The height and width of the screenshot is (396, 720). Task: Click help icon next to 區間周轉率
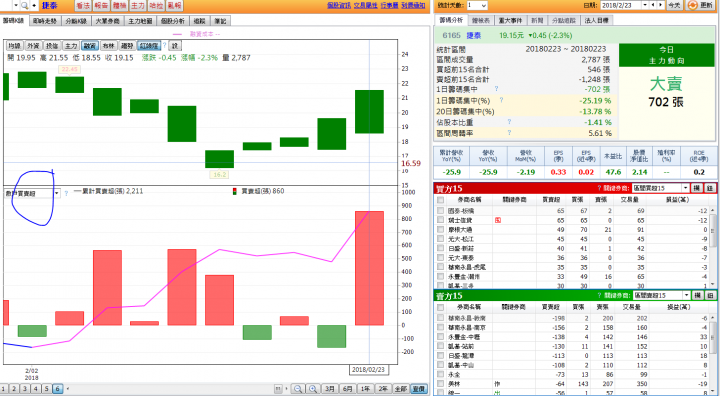509,133
